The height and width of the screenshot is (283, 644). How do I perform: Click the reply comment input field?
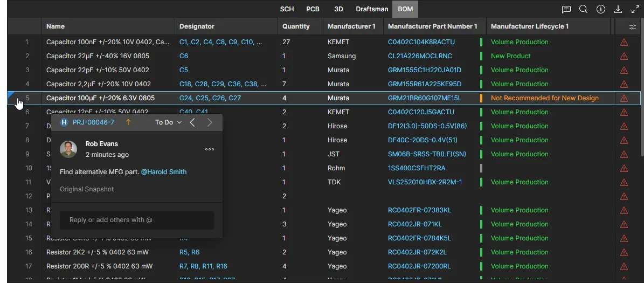click(x=137, y=220)
